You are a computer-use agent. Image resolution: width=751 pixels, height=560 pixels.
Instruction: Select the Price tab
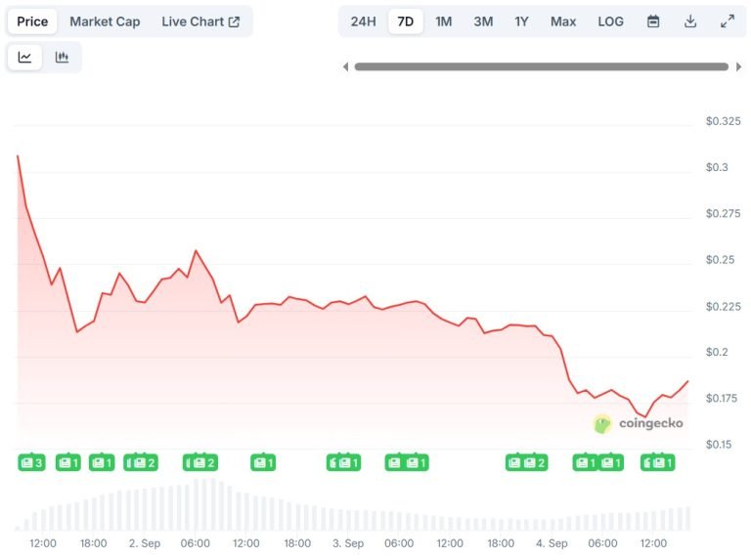click(32, 22)
